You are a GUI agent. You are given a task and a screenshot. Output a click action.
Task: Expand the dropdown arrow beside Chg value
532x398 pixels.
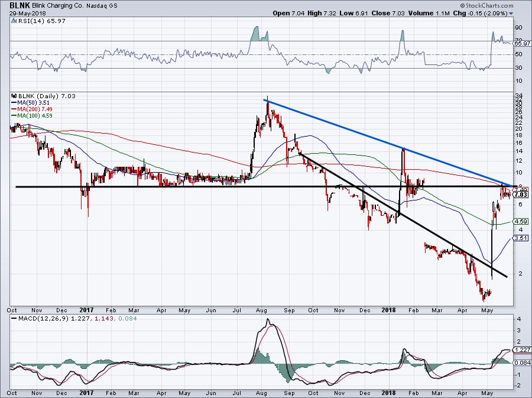[x=511, y=14]
